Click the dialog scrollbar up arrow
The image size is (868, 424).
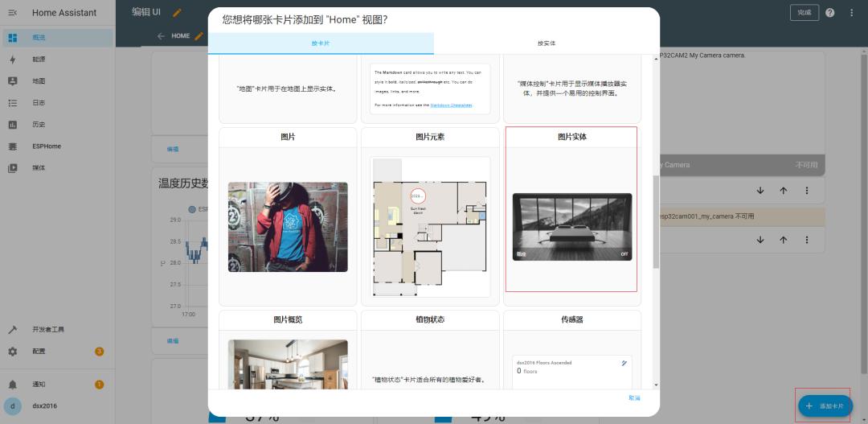tap(656, 59)
